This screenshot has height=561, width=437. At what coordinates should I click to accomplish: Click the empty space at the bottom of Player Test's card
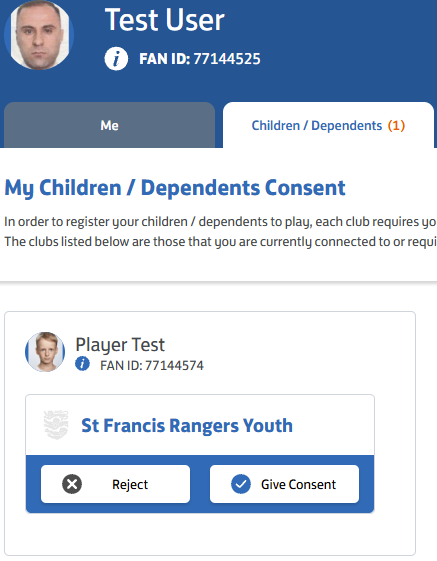[x=210, y=534]
